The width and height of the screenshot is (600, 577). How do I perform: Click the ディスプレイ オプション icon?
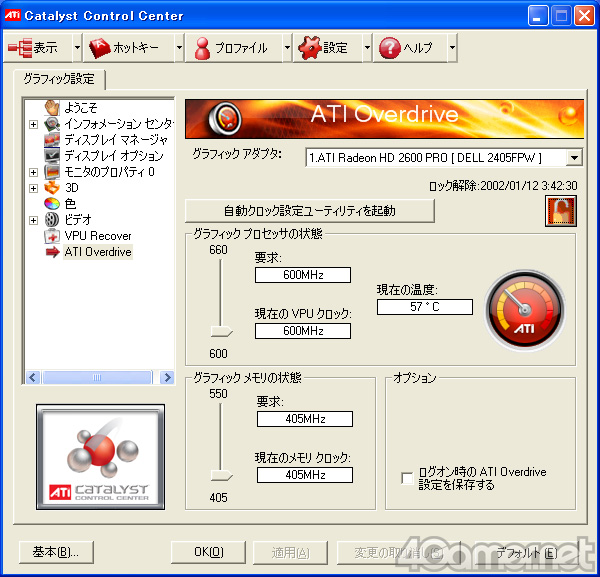click(52, 156)
